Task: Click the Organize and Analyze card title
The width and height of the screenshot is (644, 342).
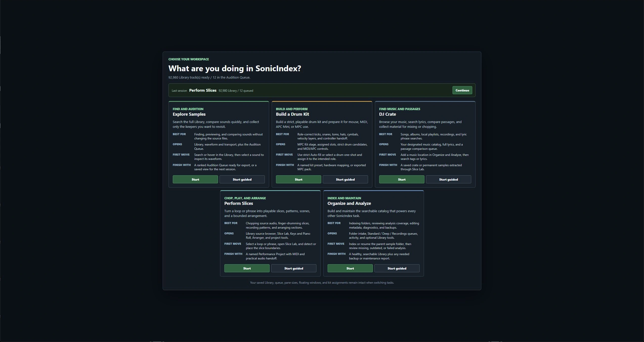Action: [x=349, y=203]
